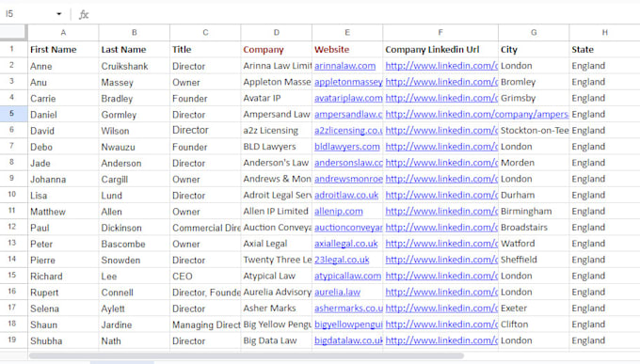The image size is (640, 364).
Task: Open the aurelia.law link
Action: click(x=337, y=293)
